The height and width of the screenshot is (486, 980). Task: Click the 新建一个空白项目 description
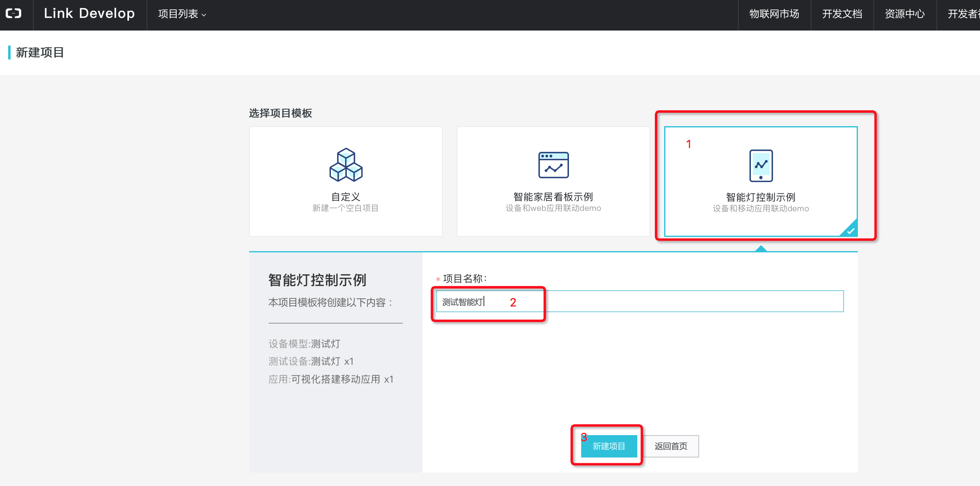pyautogui.click(x=346, y=208)
